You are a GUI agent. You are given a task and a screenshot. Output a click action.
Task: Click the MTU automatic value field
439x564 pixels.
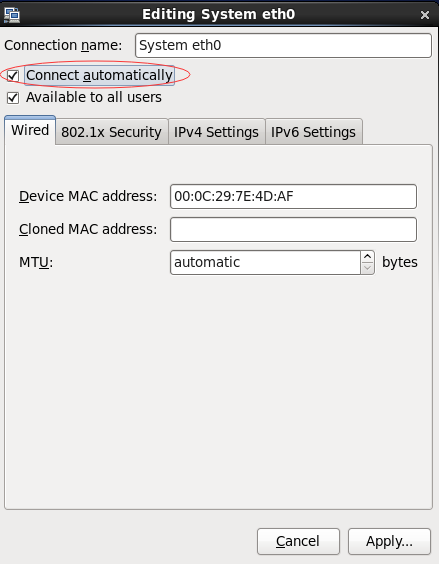(265, 263)
